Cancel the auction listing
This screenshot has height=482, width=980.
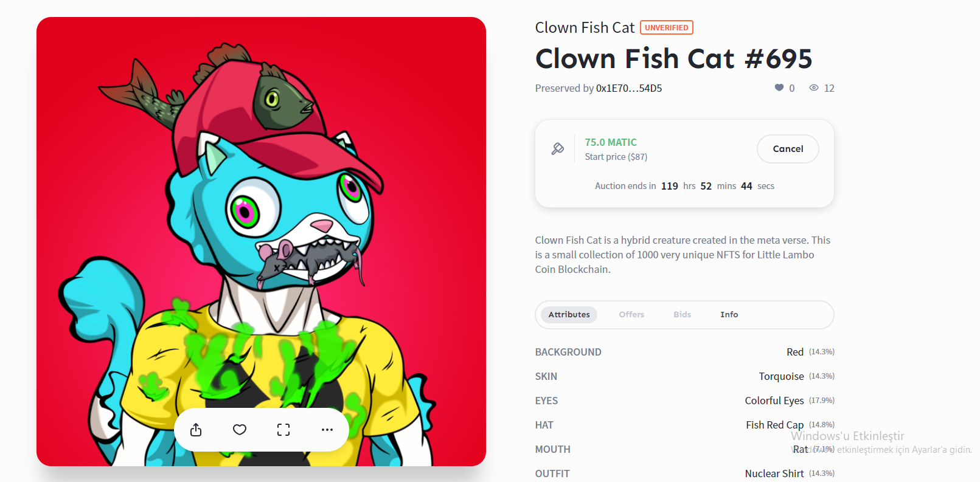click(788, 149)
